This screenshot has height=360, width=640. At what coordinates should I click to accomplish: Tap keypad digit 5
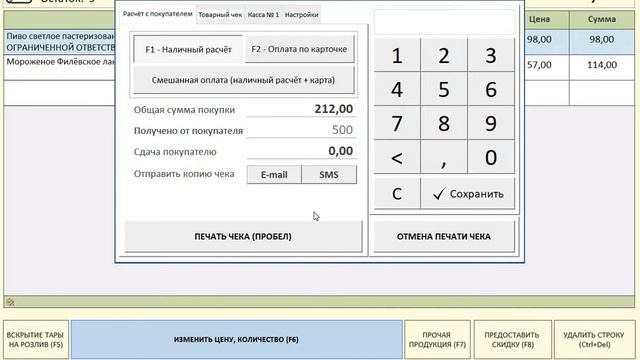click(444, 89)
